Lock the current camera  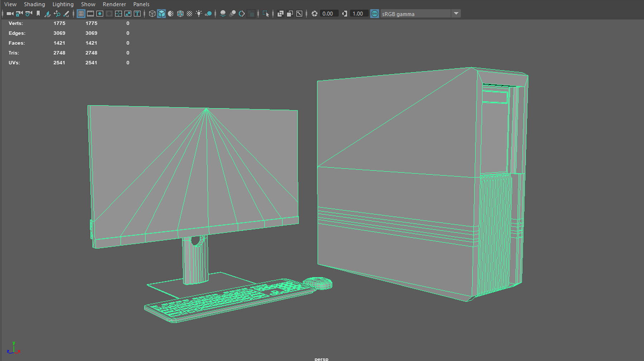(19, 14)
